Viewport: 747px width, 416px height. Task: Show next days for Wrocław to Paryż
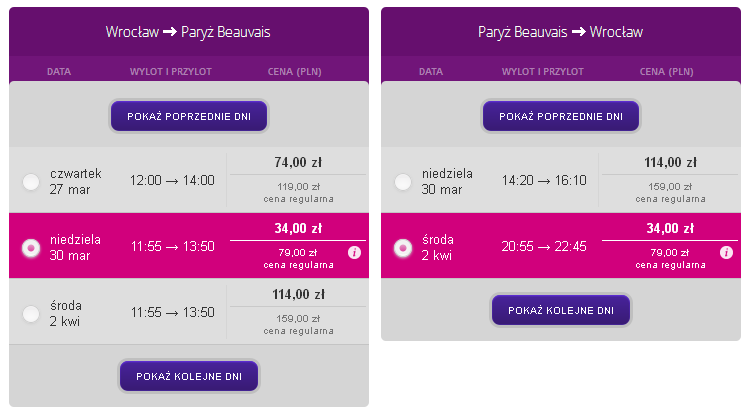pos(189,376)
